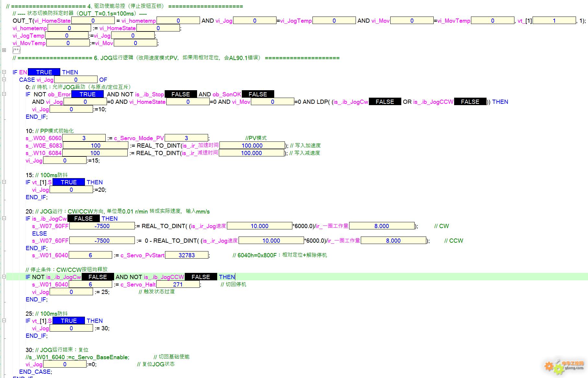Toggle the is_.ib_Stop FALSE value
588x378 pixels.
click(x=181, y=94)
